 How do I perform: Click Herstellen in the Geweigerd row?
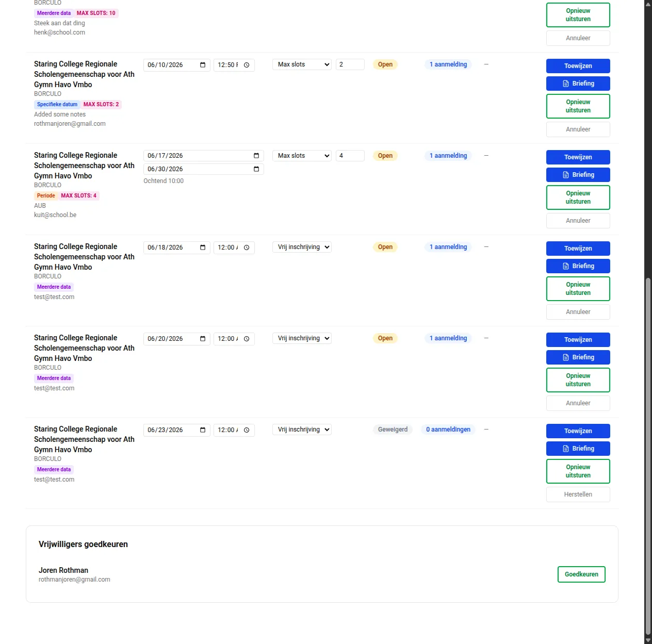[578, 494]
